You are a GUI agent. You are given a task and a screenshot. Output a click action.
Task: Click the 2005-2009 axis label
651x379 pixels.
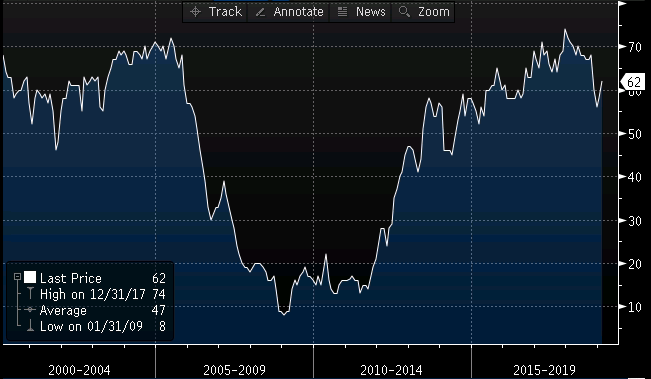[234, 370]
